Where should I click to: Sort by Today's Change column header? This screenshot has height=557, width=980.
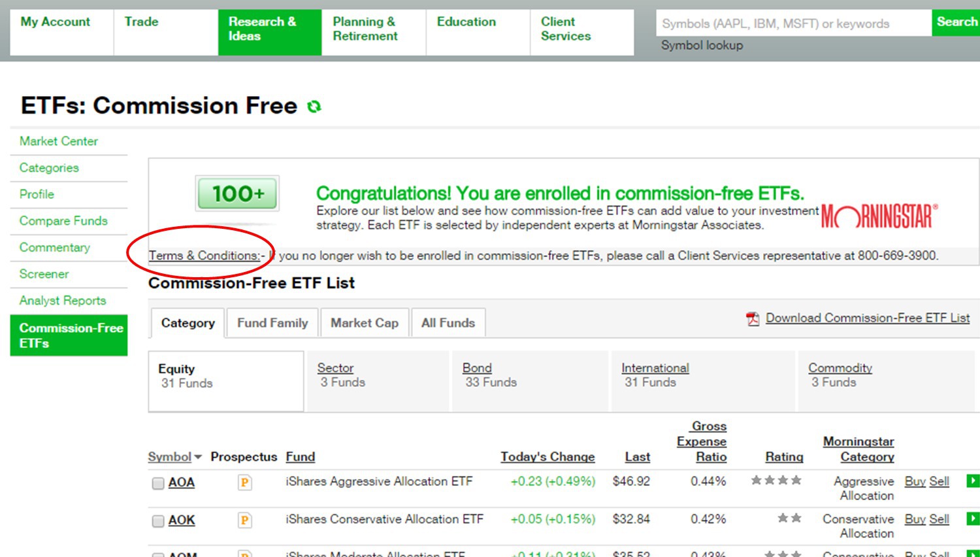coord(547,457)
